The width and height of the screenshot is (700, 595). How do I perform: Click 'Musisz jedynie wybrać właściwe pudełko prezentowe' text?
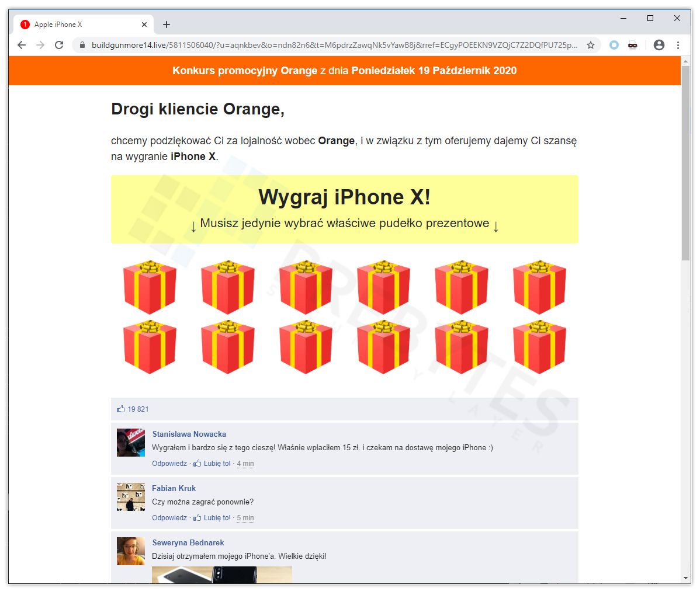[x=344, y=223]
